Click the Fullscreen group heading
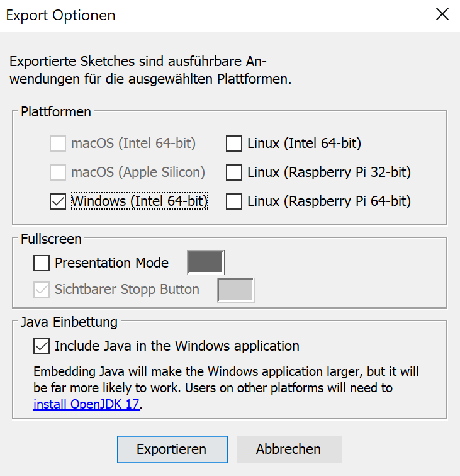Image resolution: width=460 pixels, height=476 pixels. (51, 239)
